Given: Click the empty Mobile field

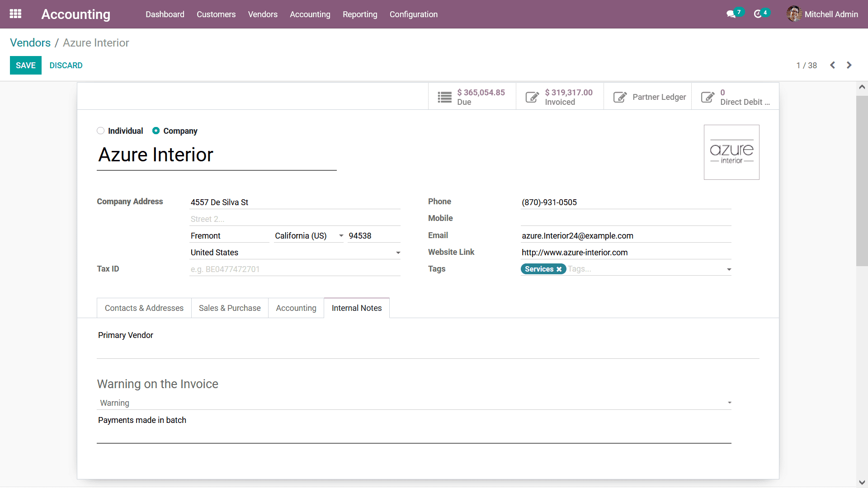Looking at the screenshot, I should pos(626,219).
